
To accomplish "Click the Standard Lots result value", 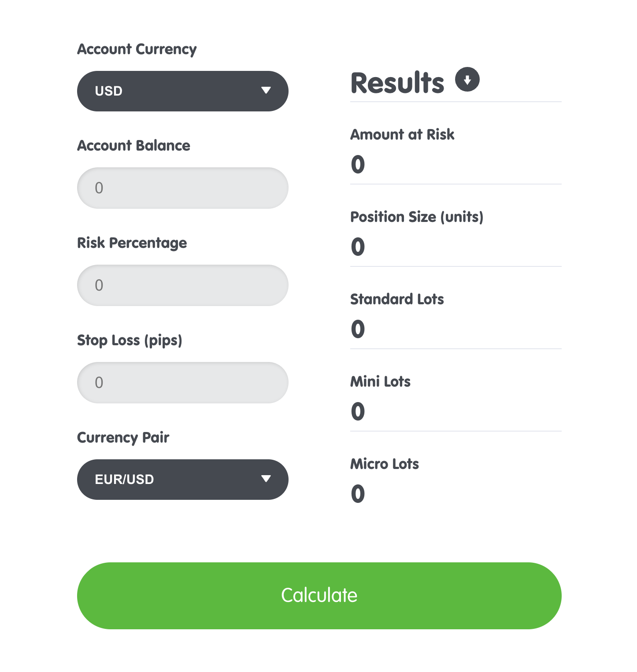I will pyautogui.click(x=358, y=329).
